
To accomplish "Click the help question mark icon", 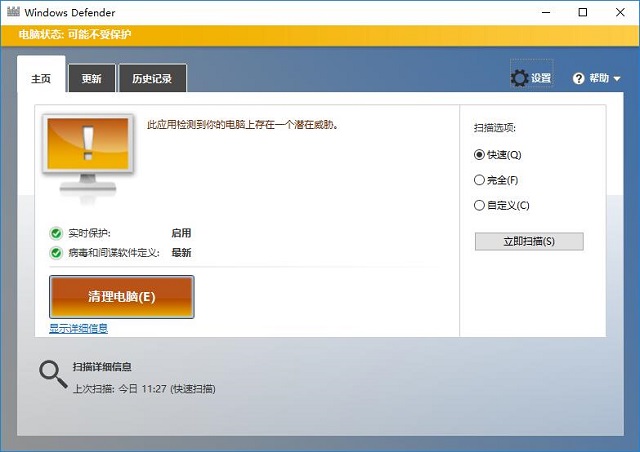I will [x=578, y=78].
